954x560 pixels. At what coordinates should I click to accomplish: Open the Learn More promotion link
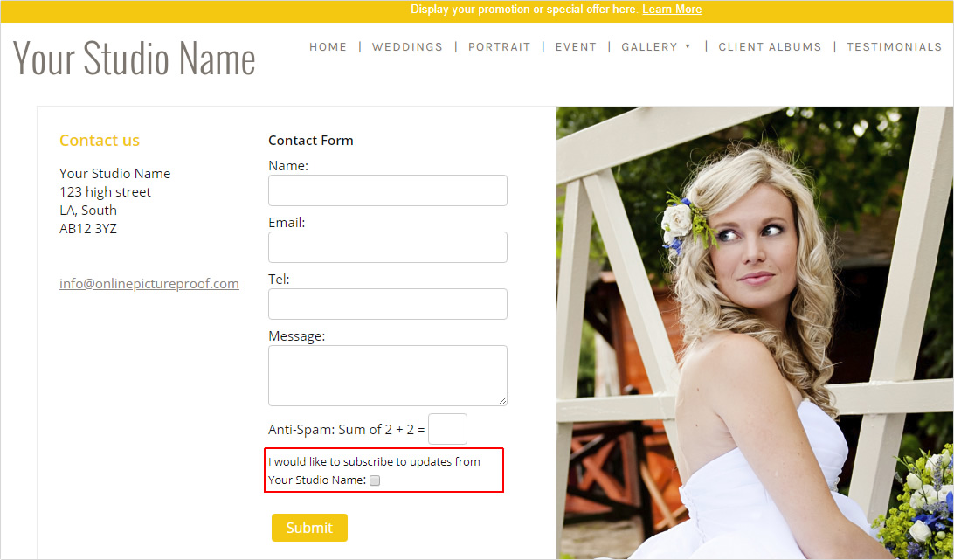672,9
